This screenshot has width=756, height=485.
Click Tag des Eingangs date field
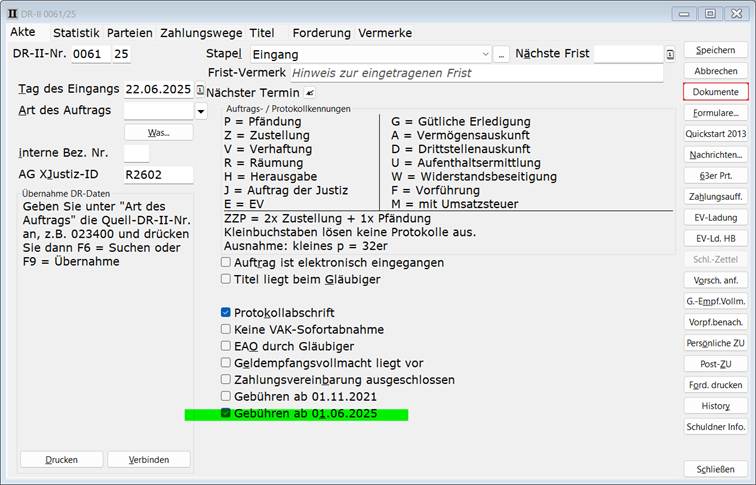tap(159, 90)
